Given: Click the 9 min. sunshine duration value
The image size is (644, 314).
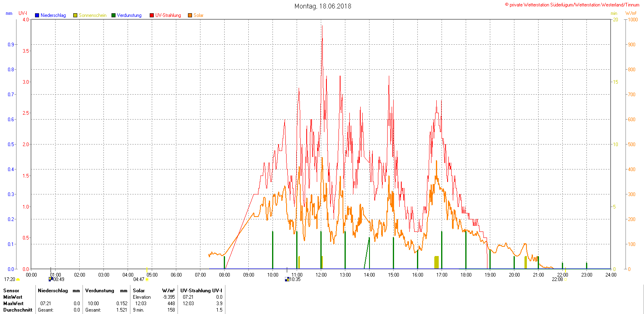Looking at the screenshot, I should 138,310.
